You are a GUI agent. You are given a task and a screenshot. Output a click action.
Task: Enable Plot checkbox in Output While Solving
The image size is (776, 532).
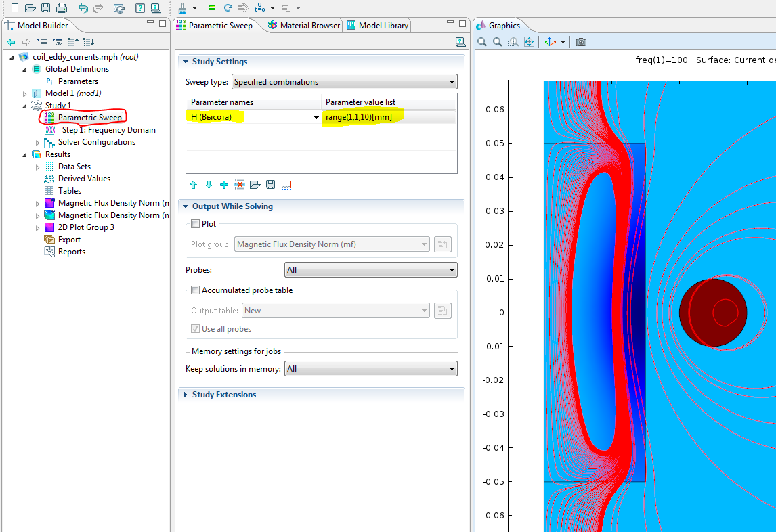pos(196,223)
